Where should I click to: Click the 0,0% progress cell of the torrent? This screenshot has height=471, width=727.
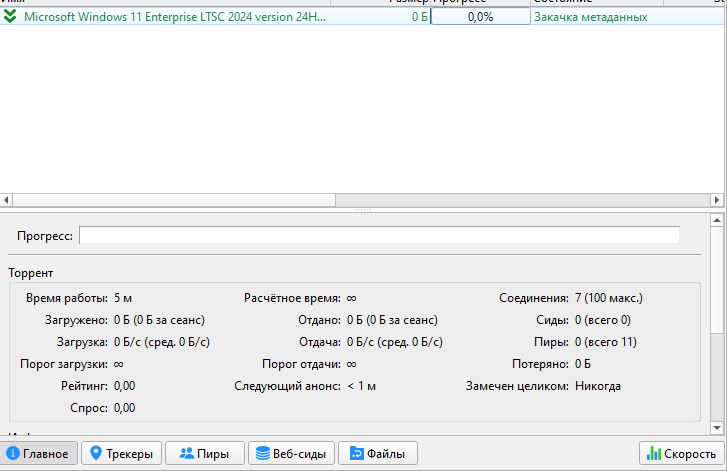[x=480, y=17]
